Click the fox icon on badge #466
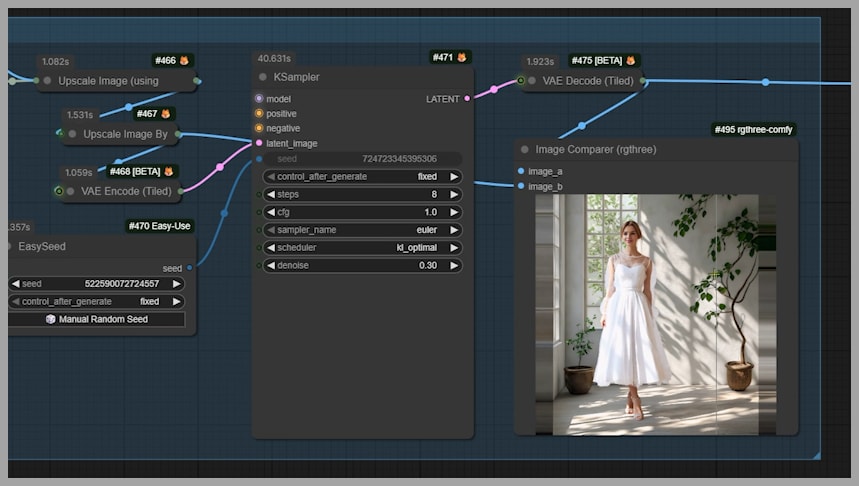 click(x=184, y=61)
